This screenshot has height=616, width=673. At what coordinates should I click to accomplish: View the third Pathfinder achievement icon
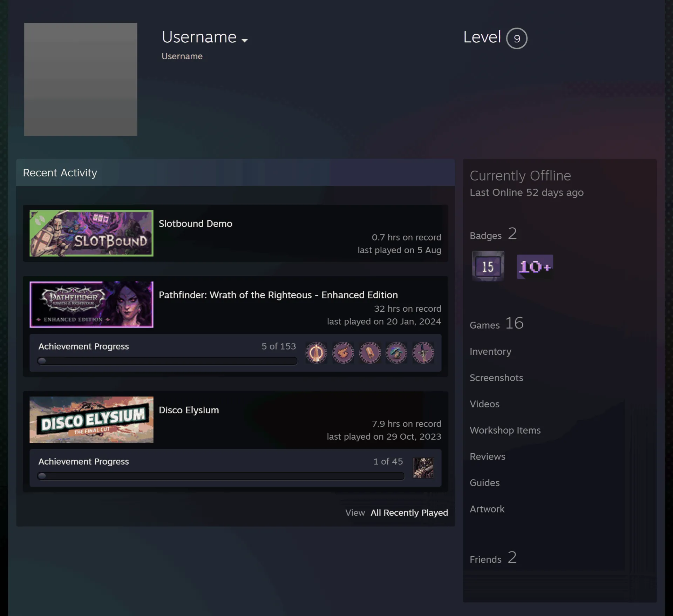[x=370, y=352]
